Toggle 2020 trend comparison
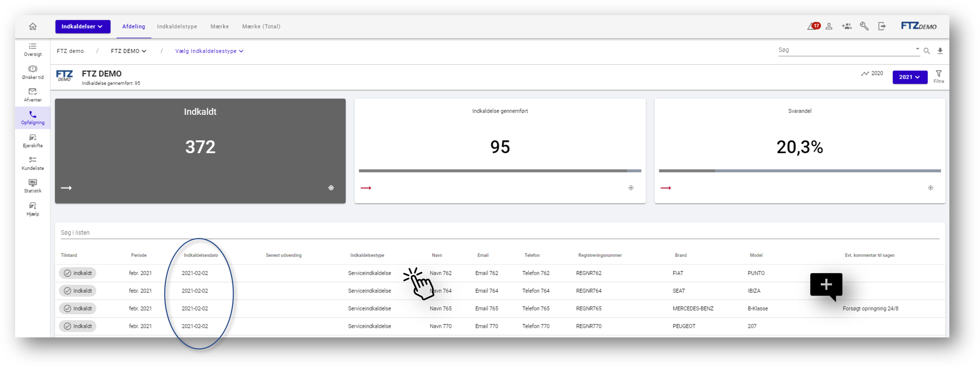Viewport: 980px width, 368px height. tap(872, 73)
